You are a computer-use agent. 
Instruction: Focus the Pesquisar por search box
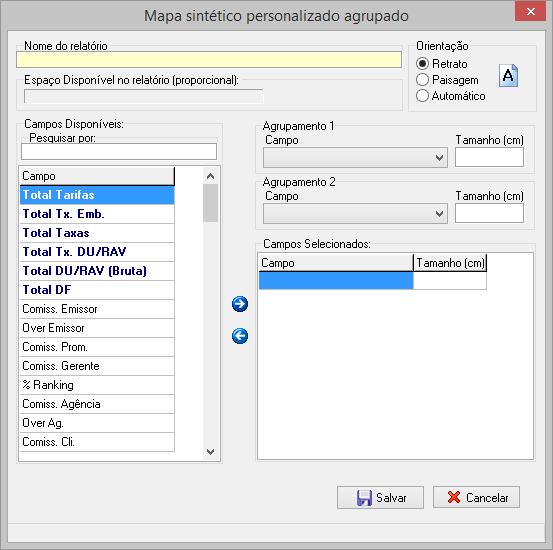tap(119, 151)
